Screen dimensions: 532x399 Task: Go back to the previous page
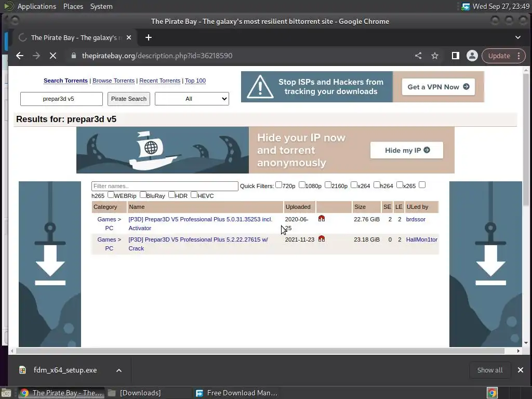tap(20, 56)
